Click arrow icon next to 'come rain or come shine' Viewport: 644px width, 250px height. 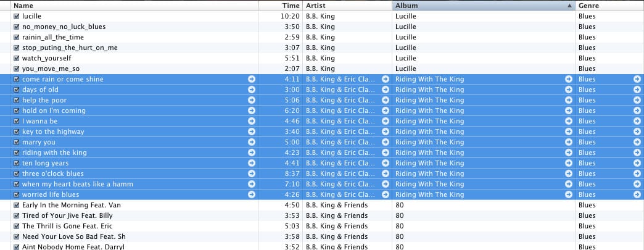tap(252, 79)
